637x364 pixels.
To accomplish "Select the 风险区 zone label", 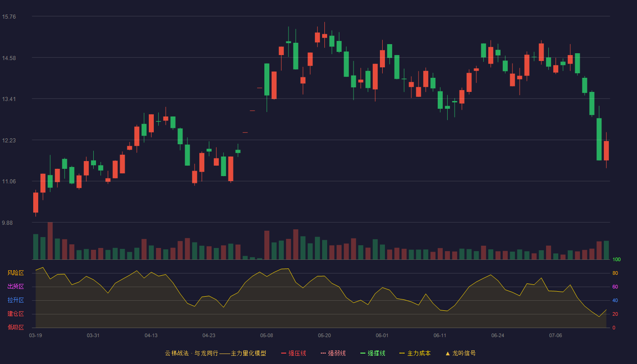I will tap(15, 273).
